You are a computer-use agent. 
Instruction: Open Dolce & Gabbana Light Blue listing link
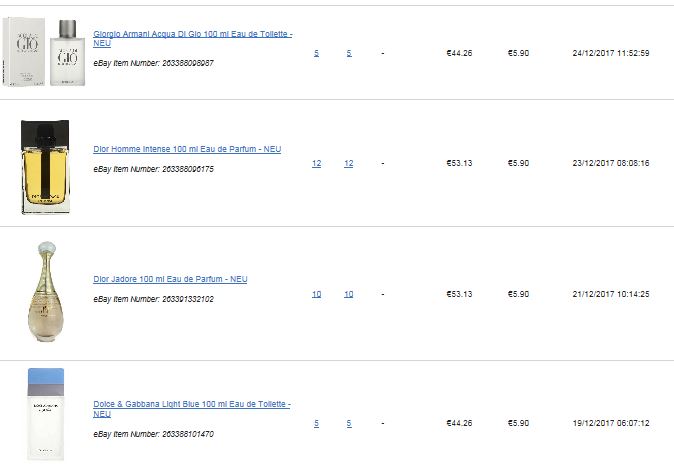pos(192,409)
